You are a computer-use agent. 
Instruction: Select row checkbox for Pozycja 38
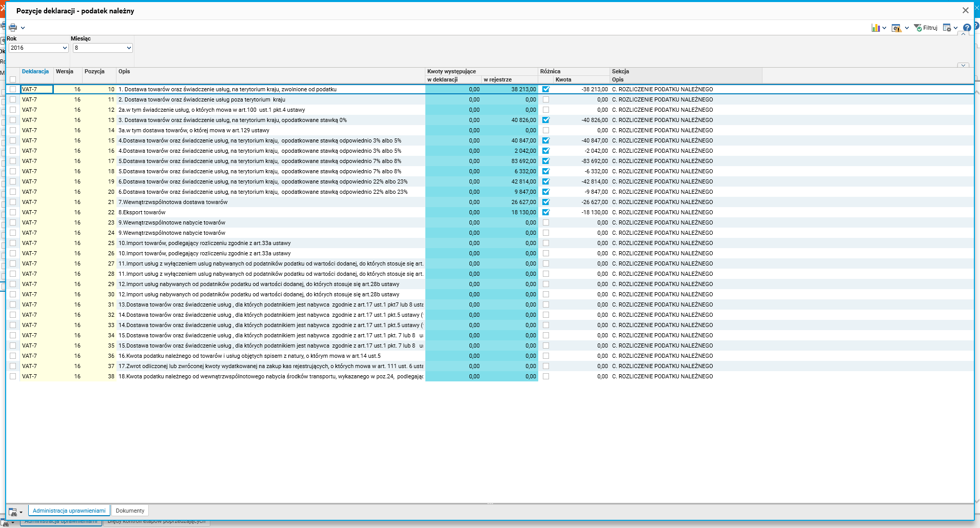13,376
